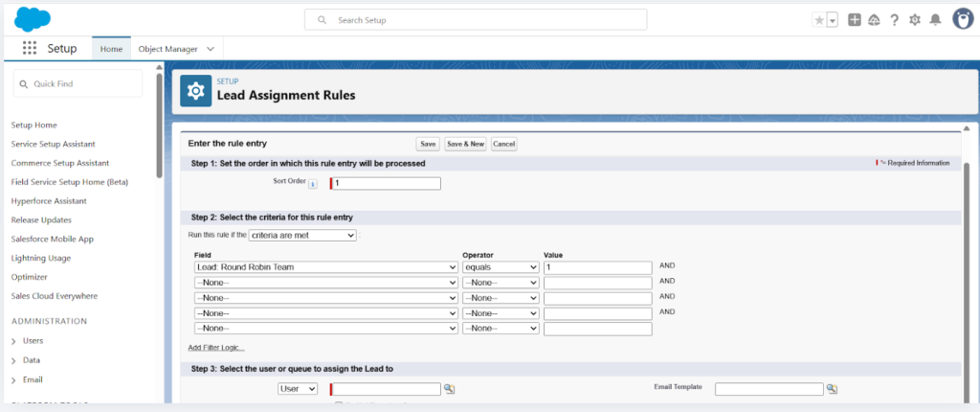This screenshot has height=412, width=980.
Task: Open Hyperforce Assistant link
Action: (x=49, y=201)
